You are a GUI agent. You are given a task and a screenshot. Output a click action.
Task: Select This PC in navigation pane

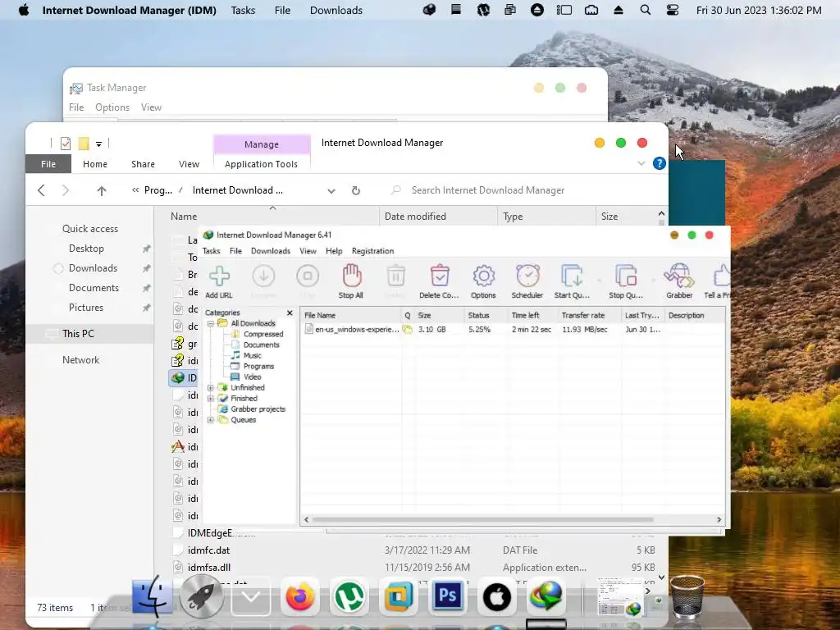point(78,334)
